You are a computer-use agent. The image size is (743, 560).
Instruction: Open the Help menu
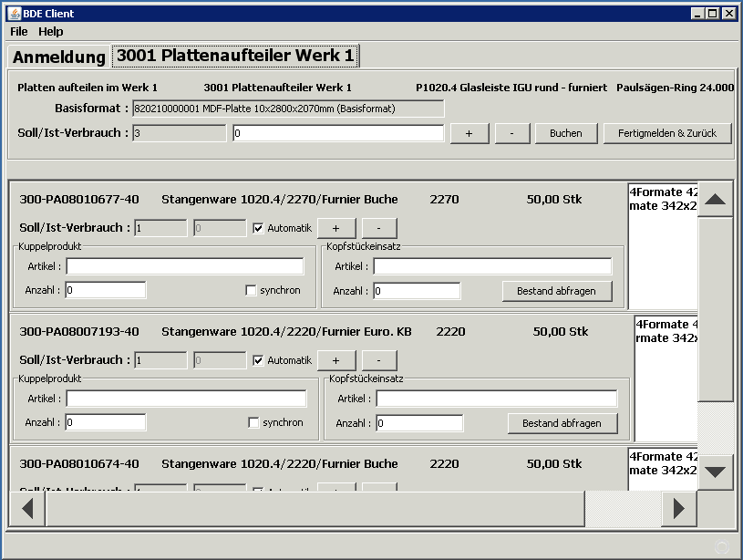(x=51, y=31)
